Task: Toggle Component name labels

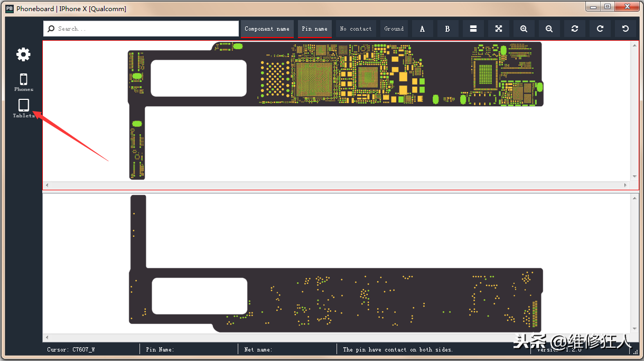Action: (x=267, y=29)
